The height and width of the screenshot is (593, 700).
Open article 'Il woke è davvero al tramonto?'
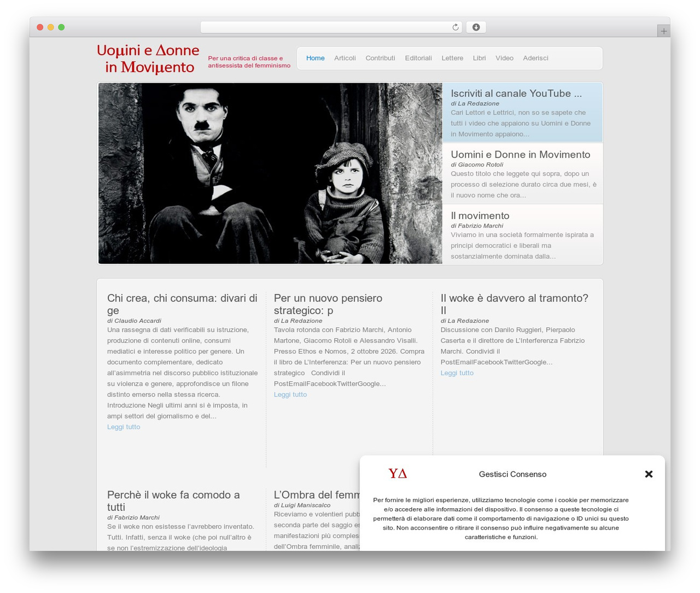click(515, 304)
